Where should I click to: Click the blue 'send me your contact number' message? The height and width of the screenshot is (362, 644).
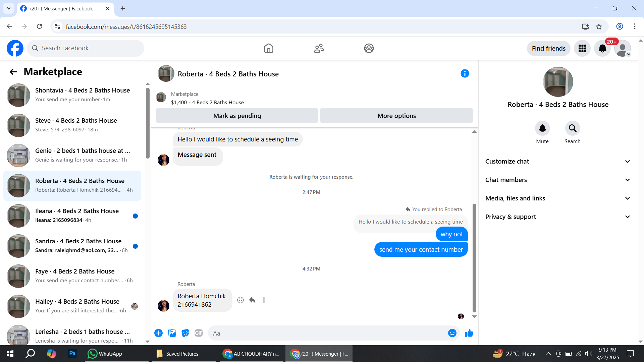421,249
